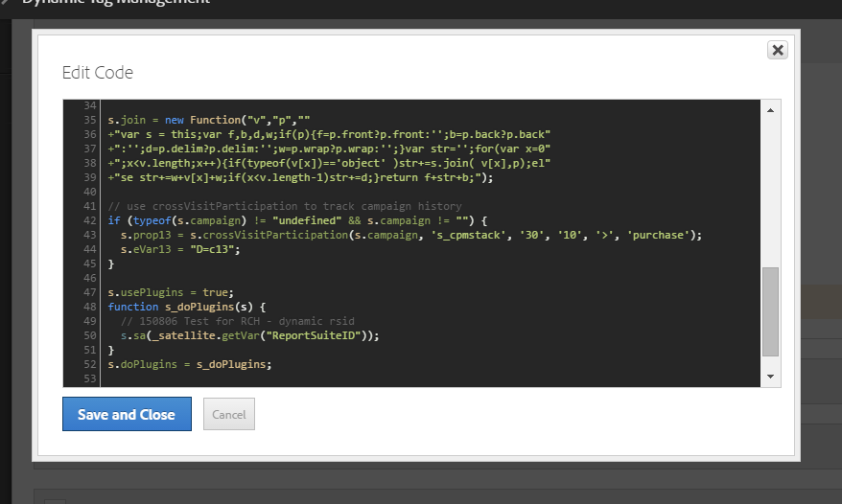This screenshot has width=842, height=504.
Task: Click line number 48 in the gutter
Action: (91, 307)
